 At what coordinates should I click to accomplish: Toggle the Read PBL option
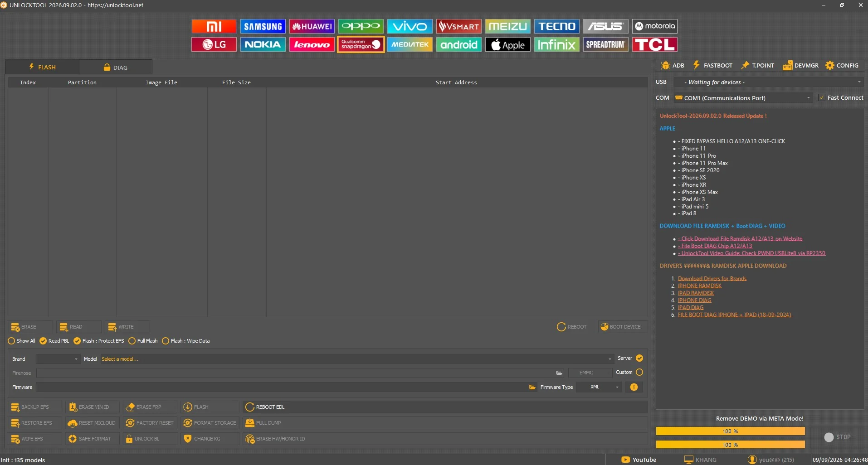[54, 341]
